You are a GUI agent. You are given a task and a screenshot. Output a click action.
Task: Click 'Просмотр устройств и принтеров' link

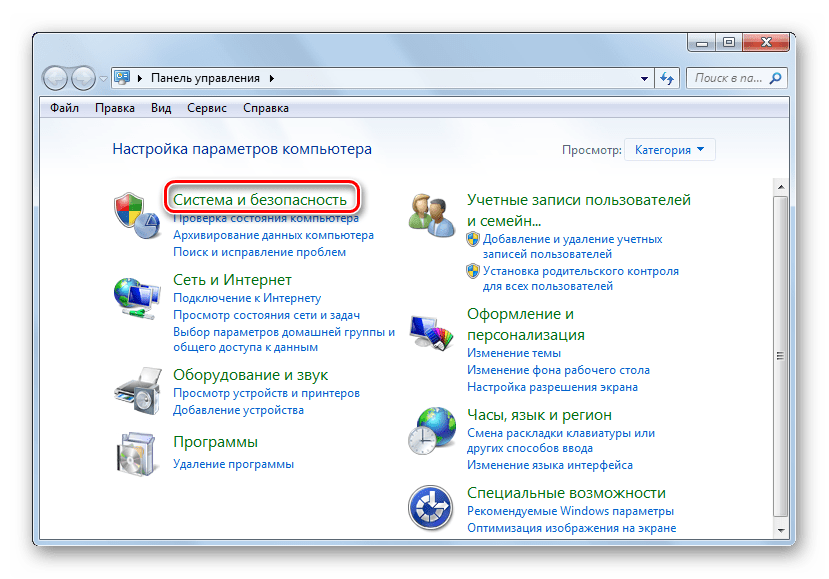[x=266, y=393]
